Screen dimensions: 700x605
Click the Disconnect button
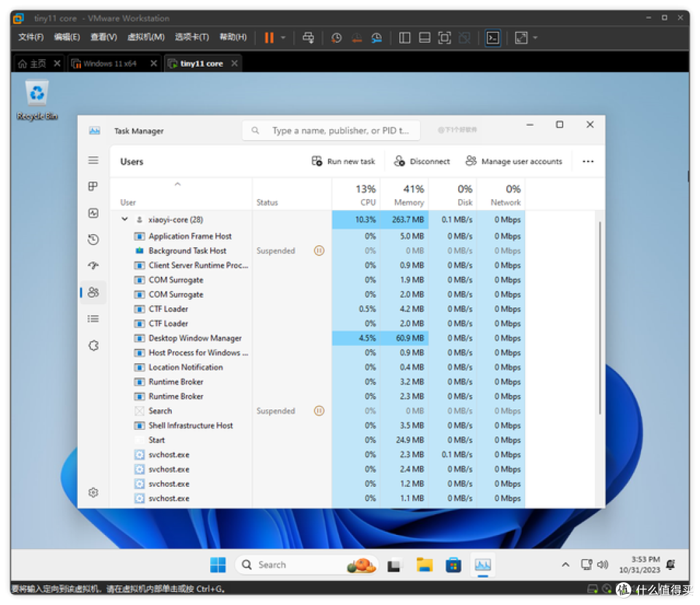(422, 161)
